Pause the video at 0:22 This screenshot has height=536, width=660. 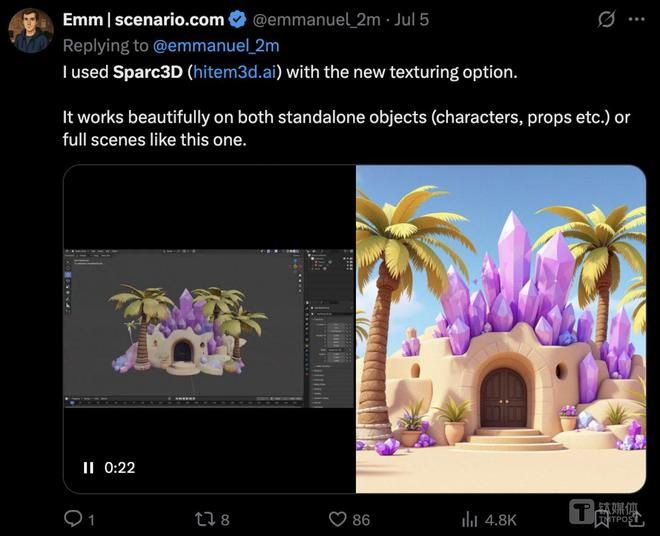click(x=88, y=467)
